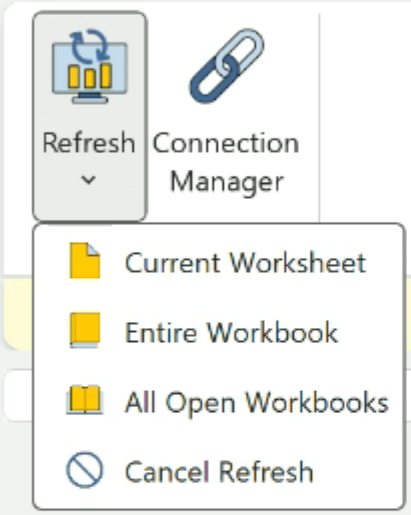Click the Refresh monitor icon
The image size is (411, 515).
pos(90,67)
